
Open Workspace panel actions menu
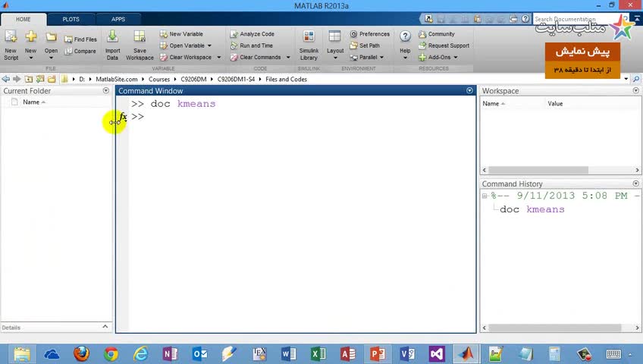(x=635, y=90)
